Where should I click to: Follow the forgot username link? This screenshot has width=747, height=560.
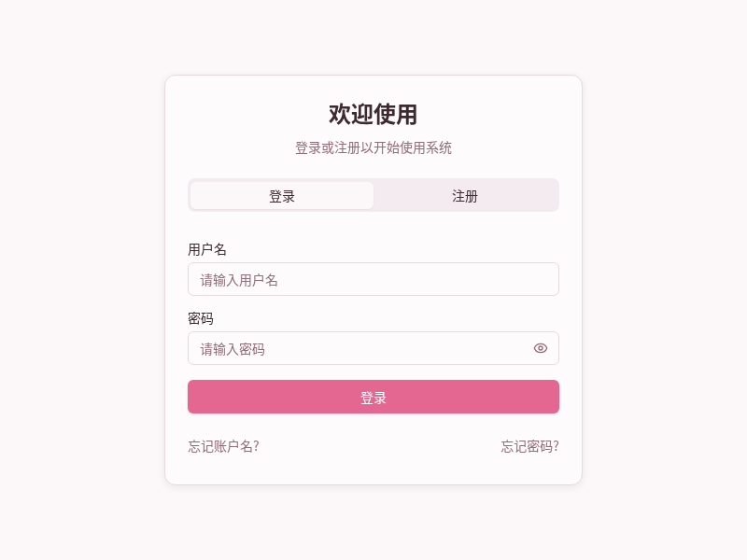tap(222, 447)
